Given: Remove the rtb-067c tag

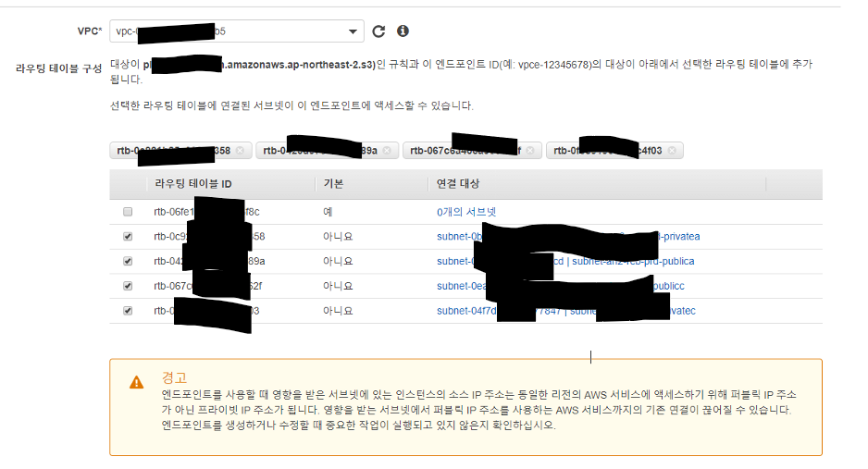Looking at the screenshot, I should coord(529,151).
